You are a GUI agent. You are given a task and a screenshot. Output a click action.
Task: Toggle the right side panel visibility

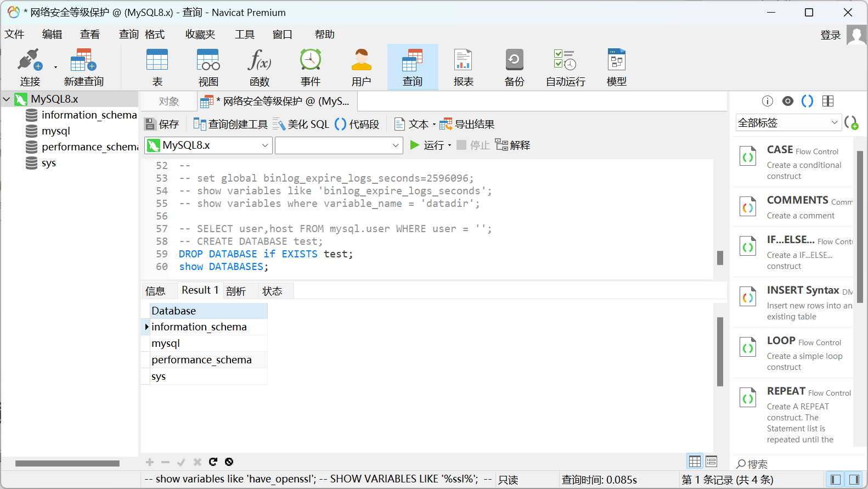[854, 480]
